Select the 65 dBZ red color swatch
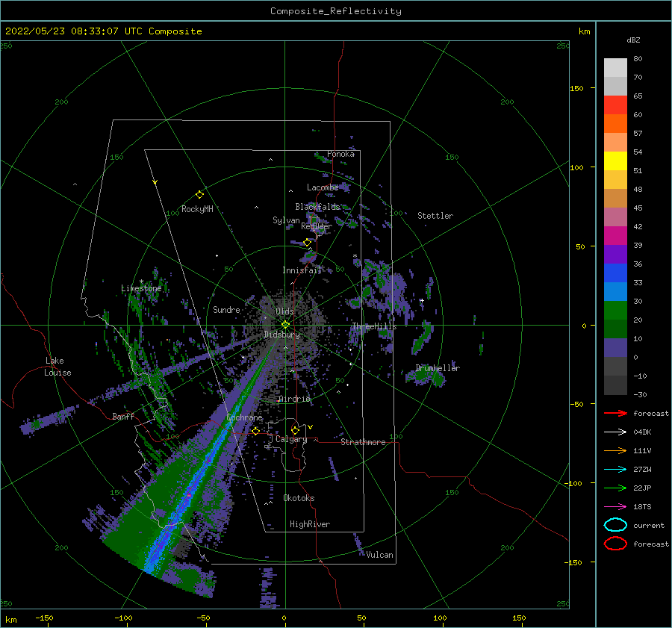 [x=615, y=105]
